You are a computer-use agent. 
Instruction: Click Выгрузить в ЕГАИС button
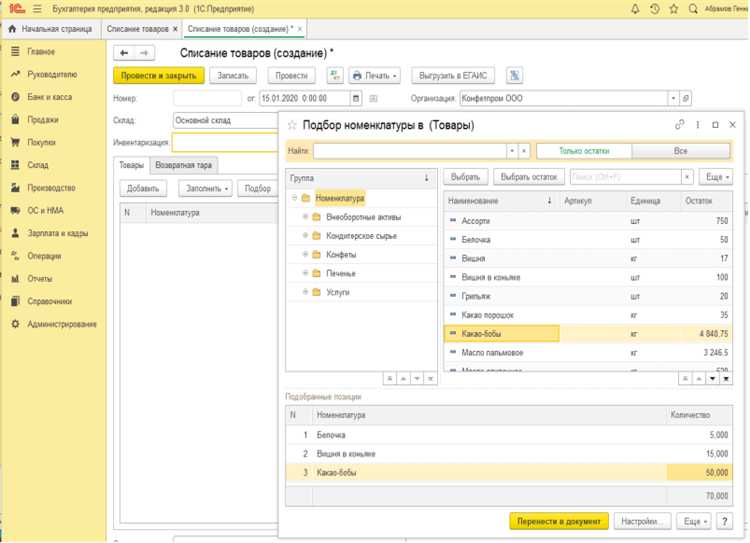click(x=453, y=75)
